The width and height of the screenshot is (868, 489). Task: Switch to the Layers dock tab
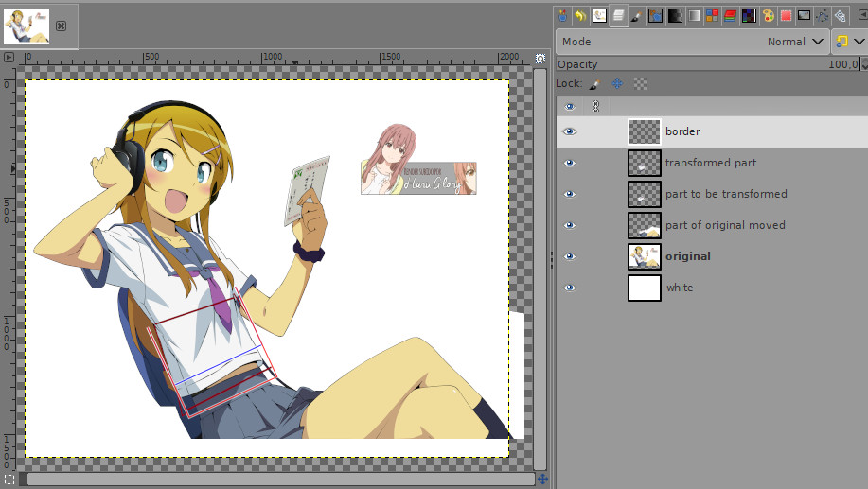point(617,16)
